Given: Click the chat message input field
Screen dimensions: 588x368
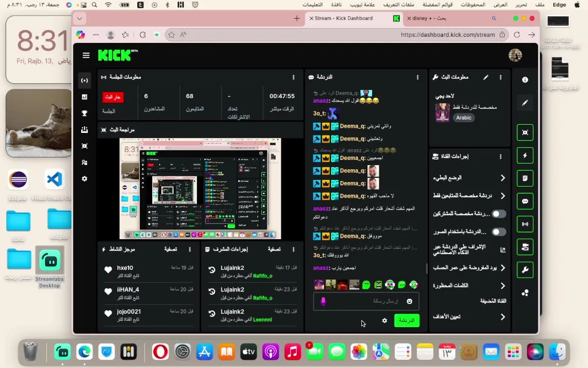Looking at the screenshot, I should click(366, 301).
